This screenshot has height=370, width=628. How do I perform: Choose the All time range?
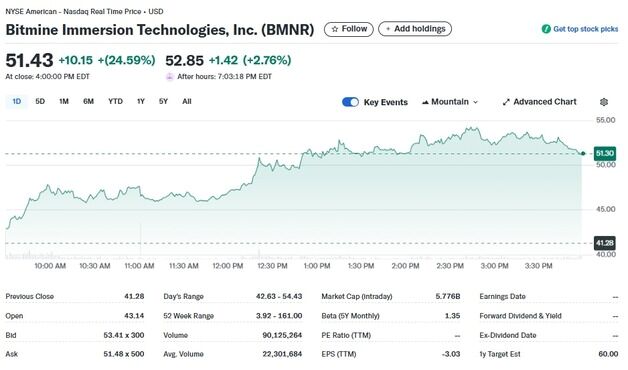click(x=187, y=101)
